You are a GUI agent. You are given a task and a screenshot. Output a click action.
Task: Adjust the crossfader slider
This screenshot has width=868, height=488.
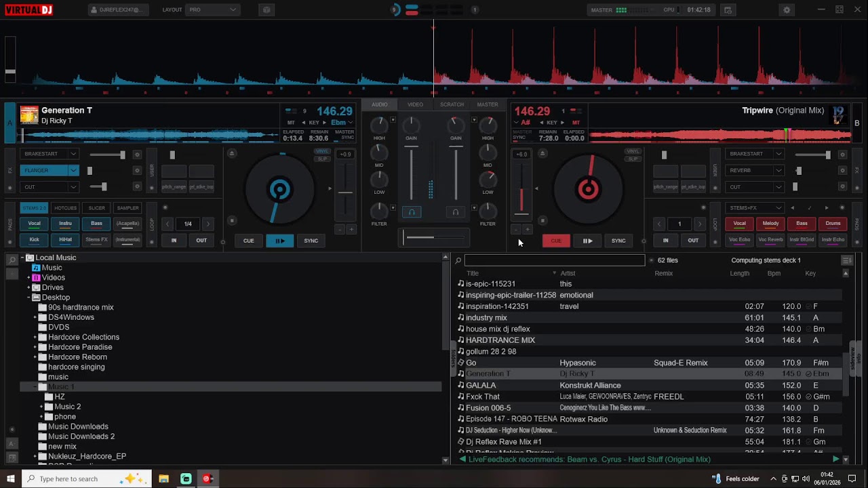[x=433, y=237]
